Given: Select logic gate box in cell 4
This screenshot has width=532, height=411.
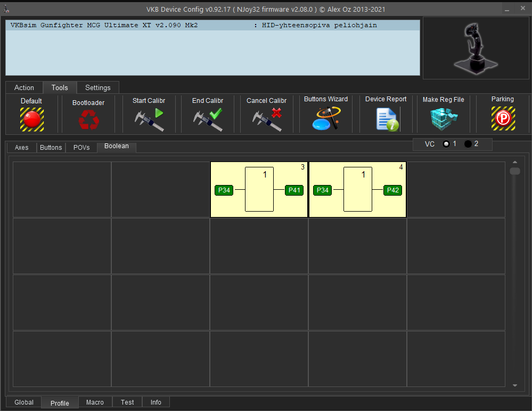Looking at the screenshot, I should click(x=358, y=189).
